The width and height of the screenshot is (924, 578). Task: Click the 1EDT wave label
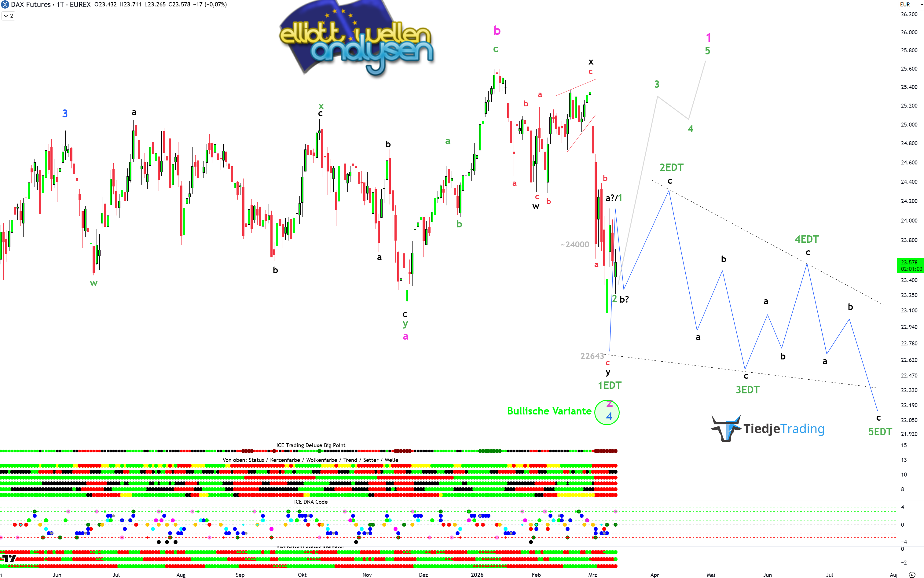tap(610, 385)
